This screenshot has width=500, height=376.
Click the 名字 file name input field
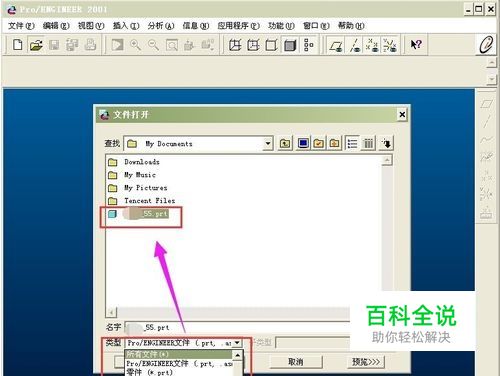click(x=237, y=327)
